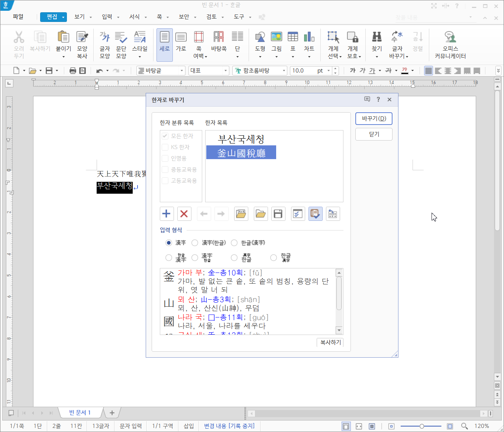Open the 보기 menu
Screen dimensions: 504x432
click(x=79, y=17)
